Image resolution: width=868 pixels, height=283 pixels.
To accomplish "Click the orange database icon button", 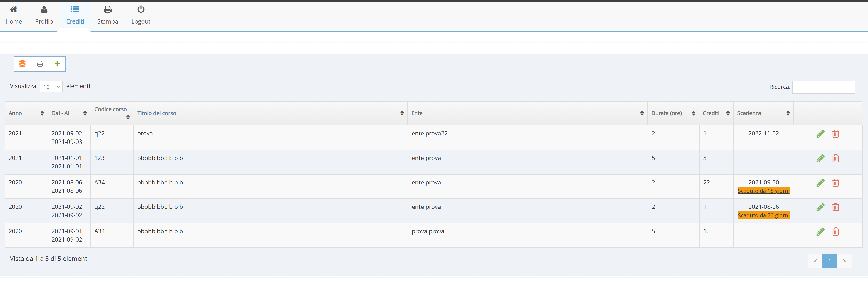I will click(23, 64).
